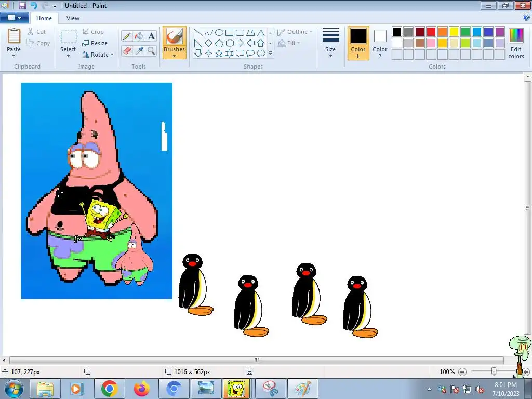
Task: Choose the Up arrow shape
Action: point(261,43)
